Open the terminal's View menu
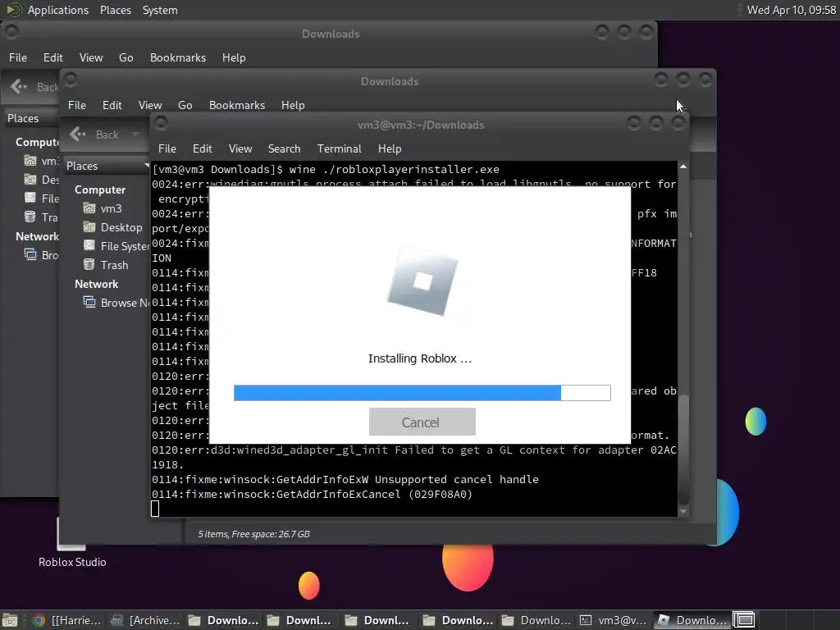This screenshot has width=840, height=630. [240, 148]
